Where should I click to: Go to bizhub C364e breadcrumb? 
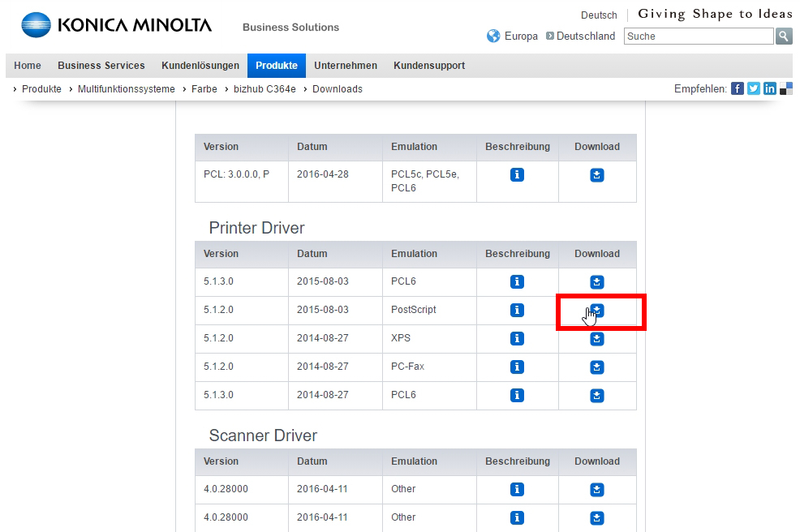(265, 88)
